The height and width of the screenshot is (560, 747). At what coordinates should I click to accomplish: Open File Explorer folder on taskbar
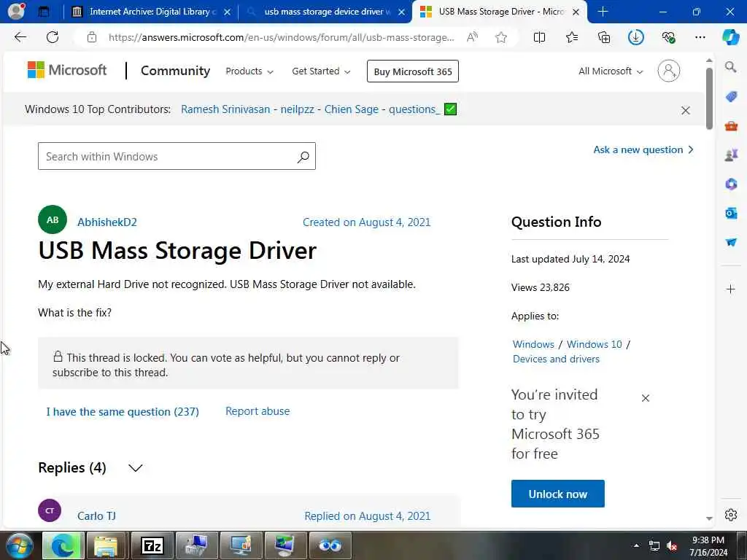tap(106, 545)
